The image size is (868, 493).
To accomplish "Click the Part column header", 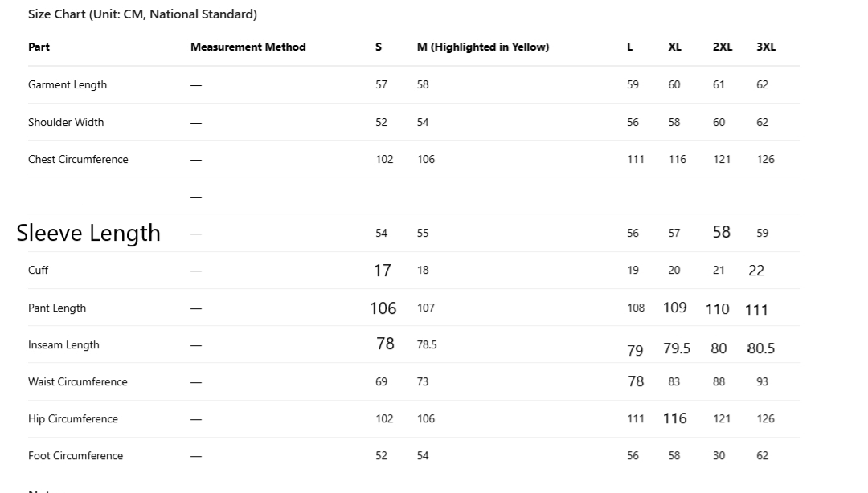I will coord(39,47).
